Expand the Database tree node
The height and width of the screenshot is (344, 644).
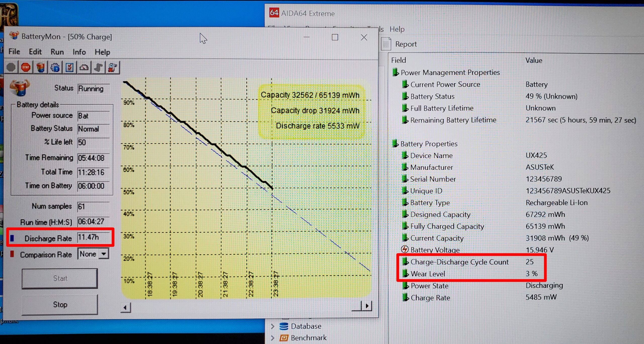273,326
